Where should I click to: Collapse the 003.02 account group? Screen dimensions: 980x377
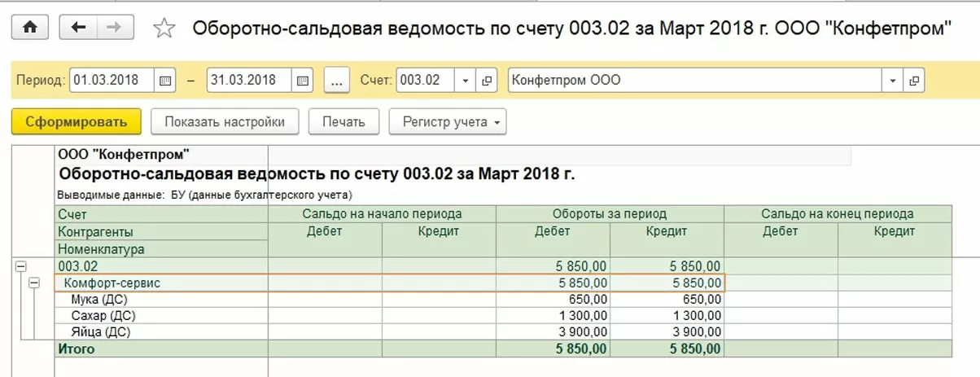[x=20, y=266]
